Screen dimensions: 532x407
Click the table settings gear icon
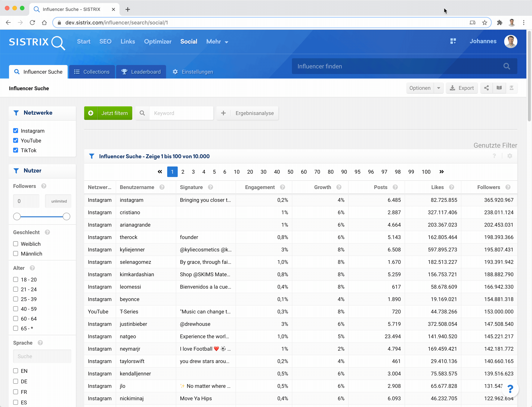(510, 156)
